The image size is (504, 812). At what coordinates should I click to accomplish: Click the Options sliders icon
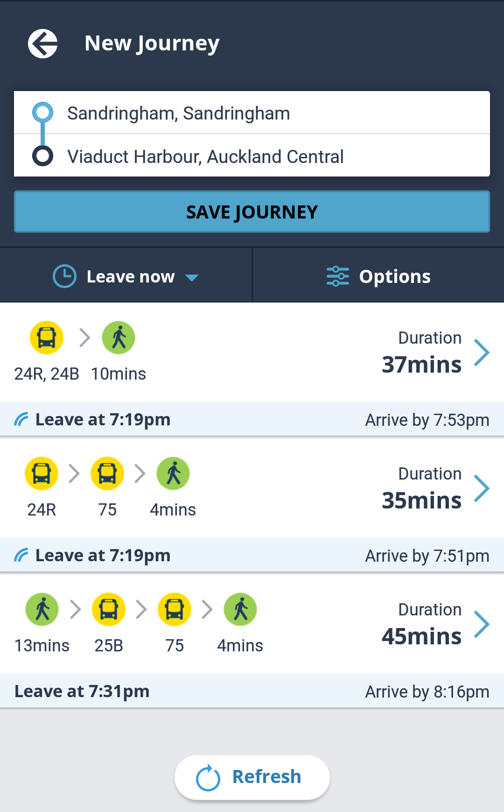338,276
